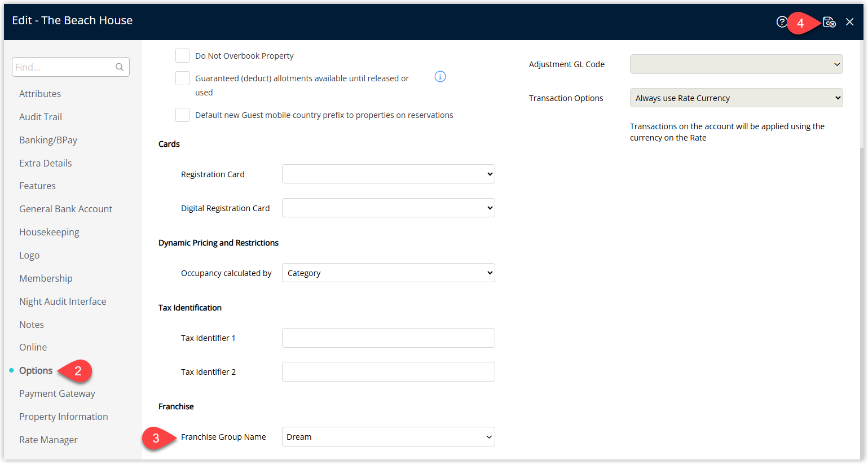Viewport: 868px width, 464px height.
Task: Go to Property Information section
Action: tap(64, 417)
